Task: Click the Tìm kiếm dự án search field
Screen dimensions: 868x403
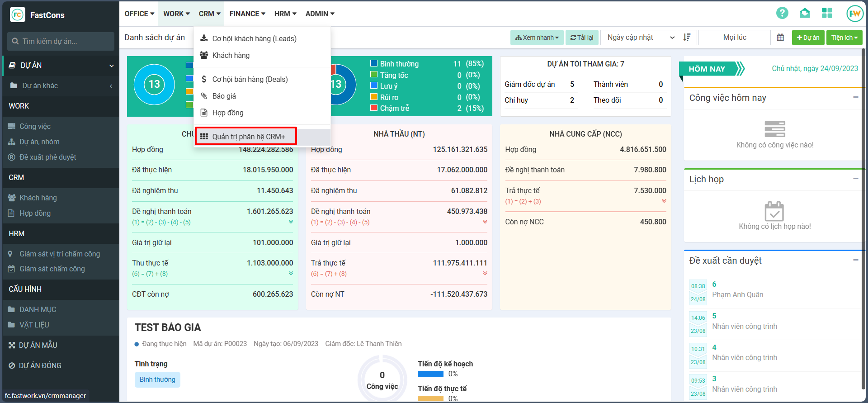Action: pos(61,41)
